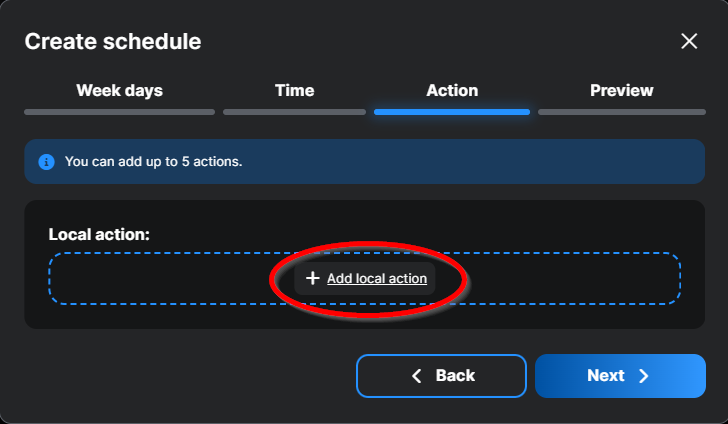The image size is (728, 424).
Task: Click the 'Create schedule' dialog title
Action: click(113, 41)
